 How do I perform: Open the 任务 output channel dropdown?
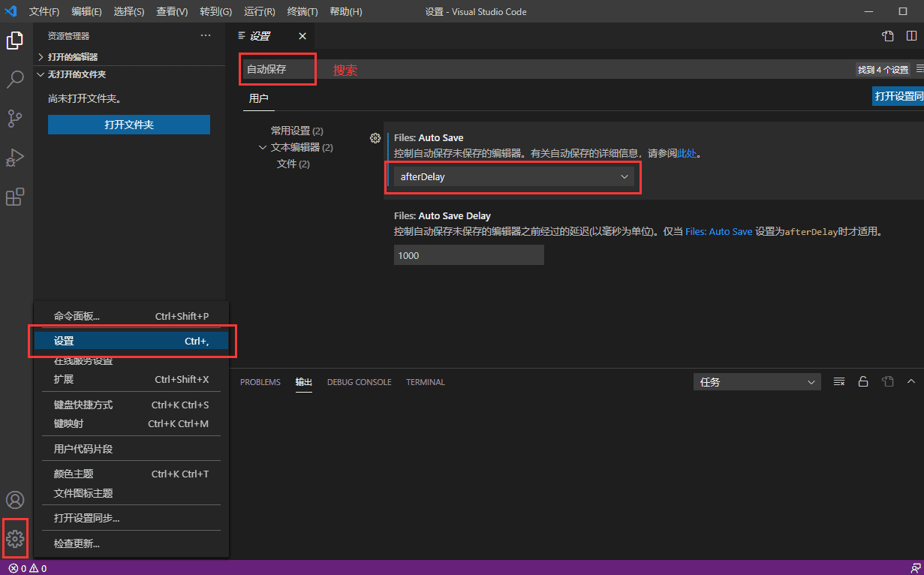point(757,382)
